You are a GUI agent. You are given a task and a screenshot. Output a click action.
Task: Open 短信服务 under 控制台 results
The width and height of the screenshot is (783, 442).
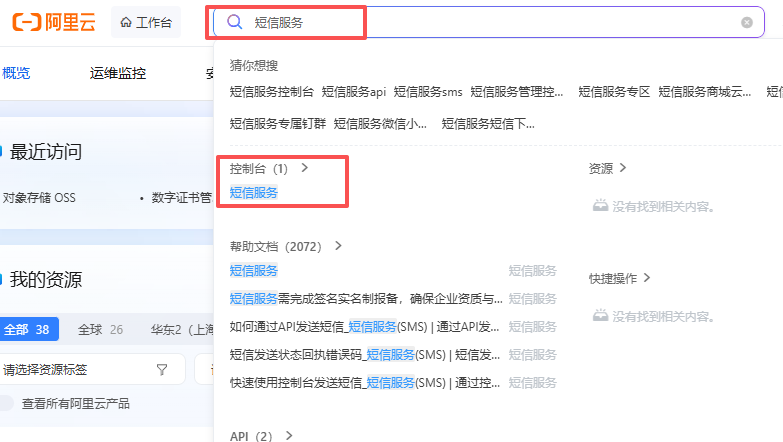pyautogui.click(x=254, y=193)
